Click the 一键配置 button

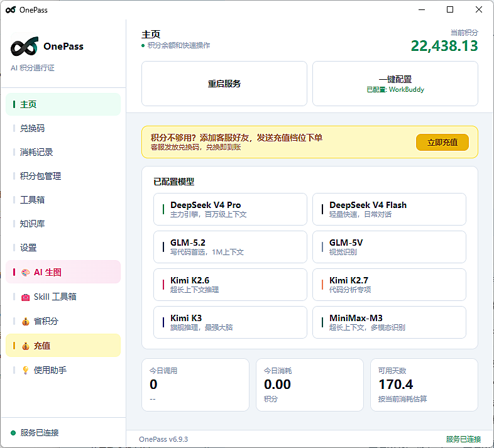(395, 84)
